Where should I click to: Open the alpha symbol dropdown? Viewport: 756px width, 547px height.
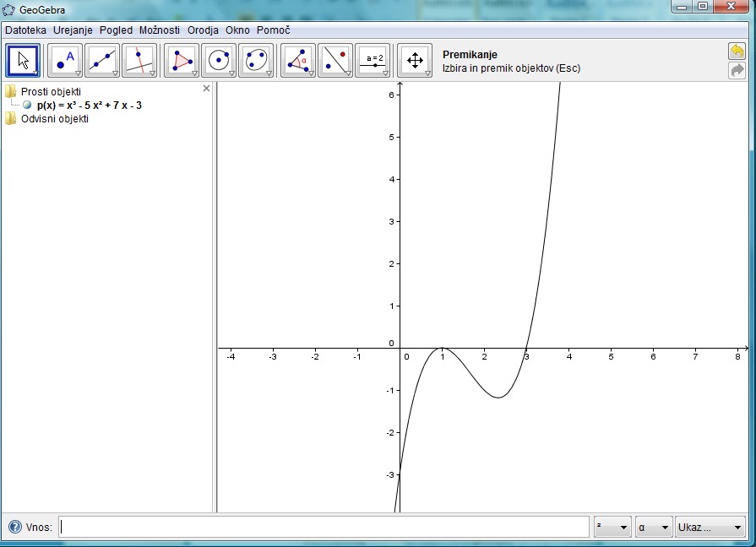(x=654, y=528)
